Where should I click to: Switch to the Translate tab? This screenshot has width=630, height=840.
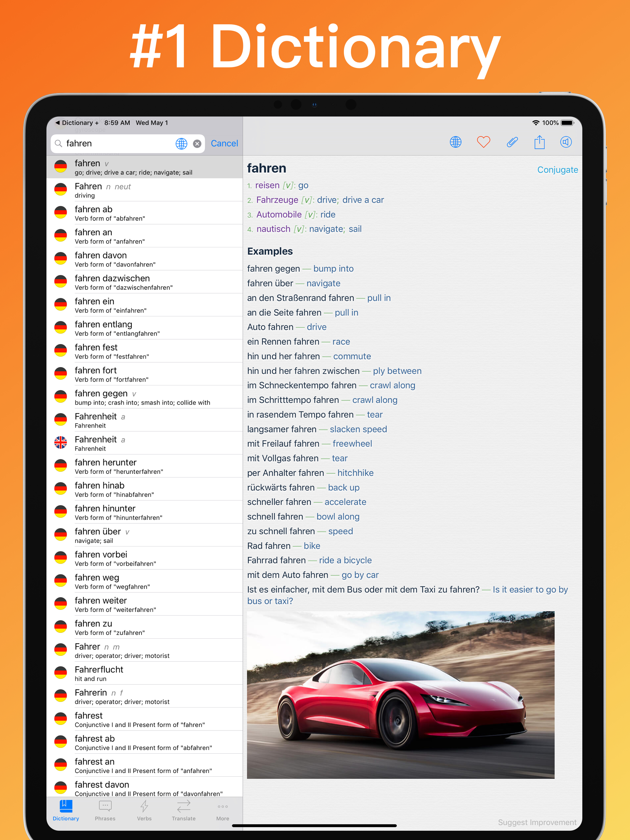[x=184, y=810]
